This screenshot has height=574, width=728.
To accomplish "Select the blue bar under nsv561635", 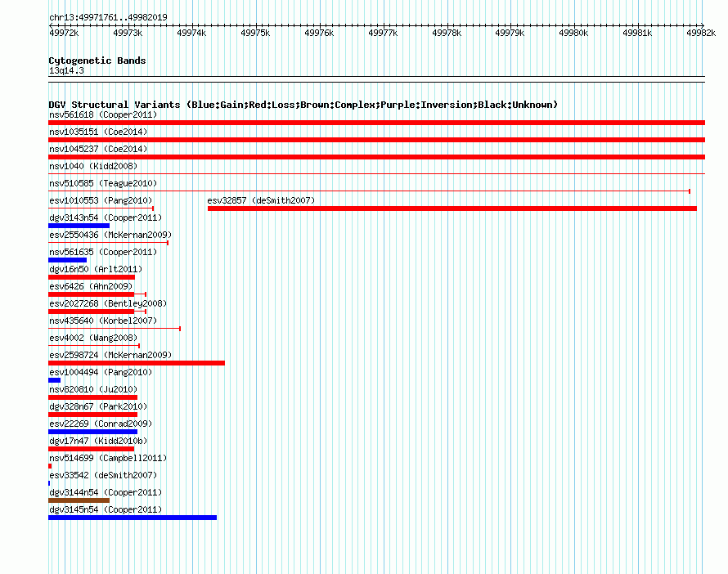I will click(67, 260).
